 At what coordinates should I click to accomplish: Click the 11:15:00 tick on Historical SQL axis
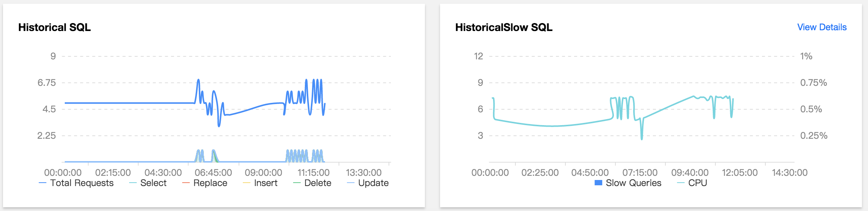point(314,173)
